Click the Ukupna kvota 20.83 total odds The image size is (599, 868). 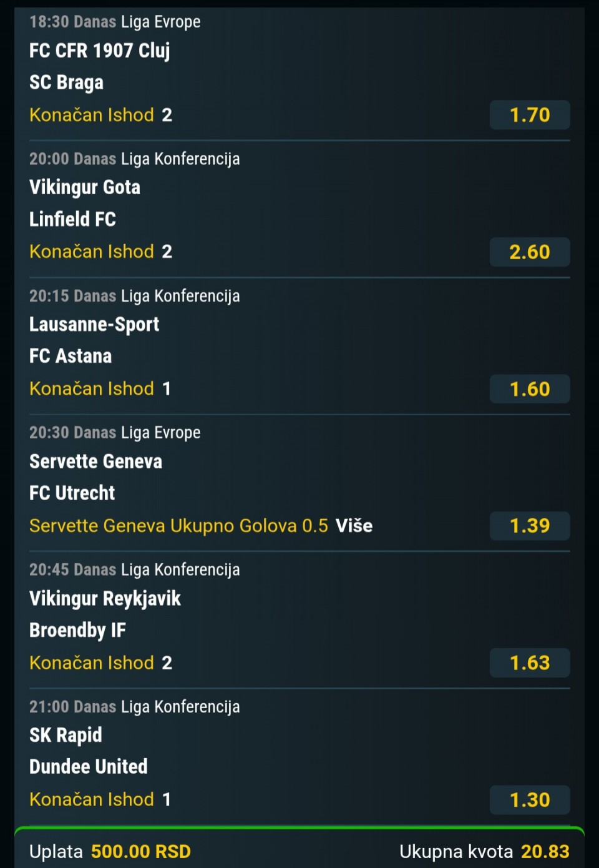click(x=484, y=852)
